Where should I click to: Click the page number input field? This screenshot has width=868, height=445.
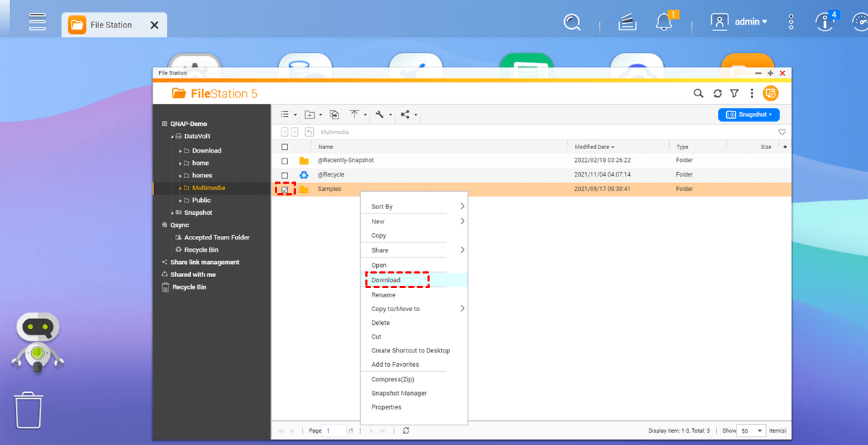pos(335,431)
